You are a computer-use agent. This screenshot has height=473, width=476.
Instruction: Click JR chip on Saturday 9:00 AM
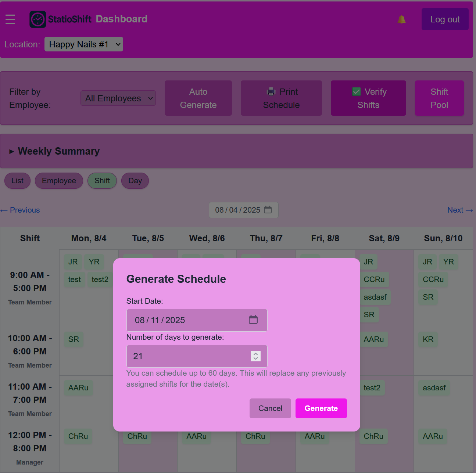pyautogui.click(x=368, y=262)
